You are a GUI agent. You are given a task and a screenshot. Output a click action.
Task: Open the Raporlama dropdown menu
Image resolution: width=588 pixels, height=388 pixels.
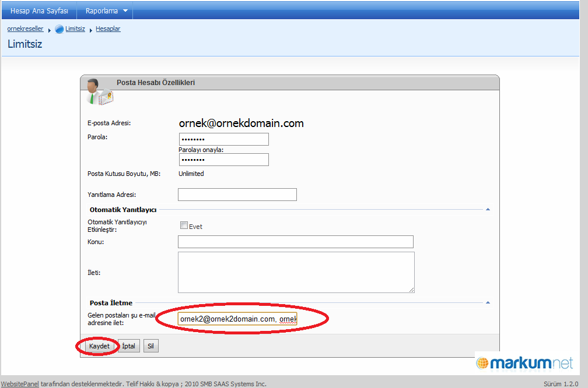[x=104, y=11]
